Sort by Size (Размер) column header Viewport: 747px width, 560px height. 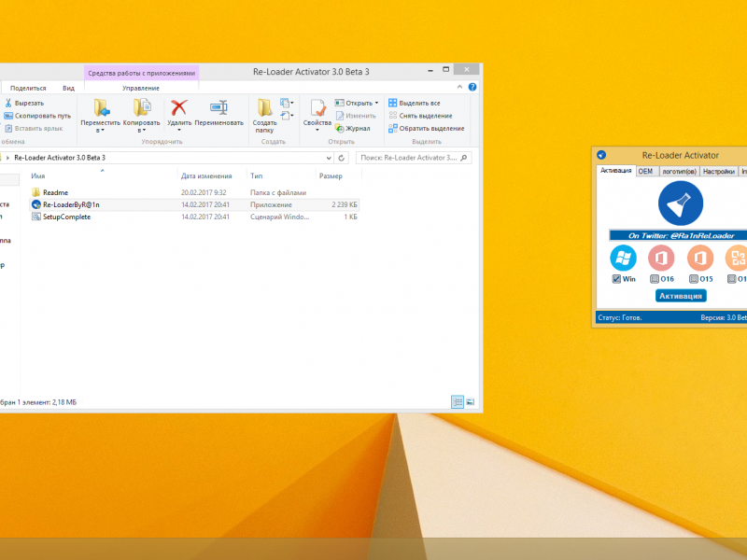pyautogui.click(x=331, y=176)
